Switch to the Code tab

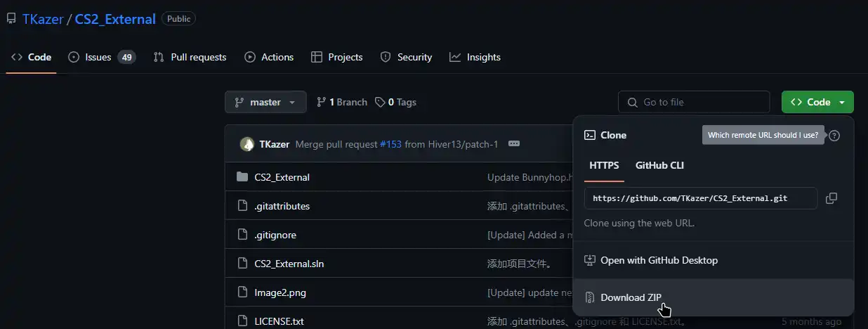click(32, 57)
